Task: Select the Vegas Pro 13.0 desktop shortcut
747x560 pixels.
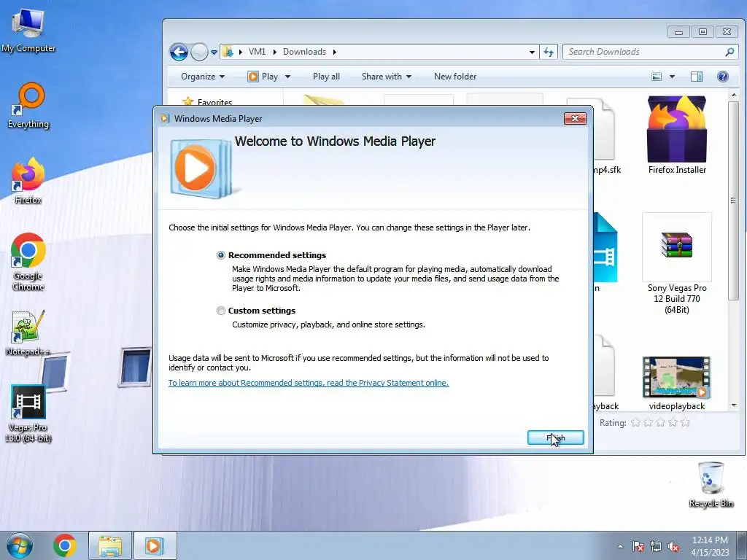Action: 28,414
